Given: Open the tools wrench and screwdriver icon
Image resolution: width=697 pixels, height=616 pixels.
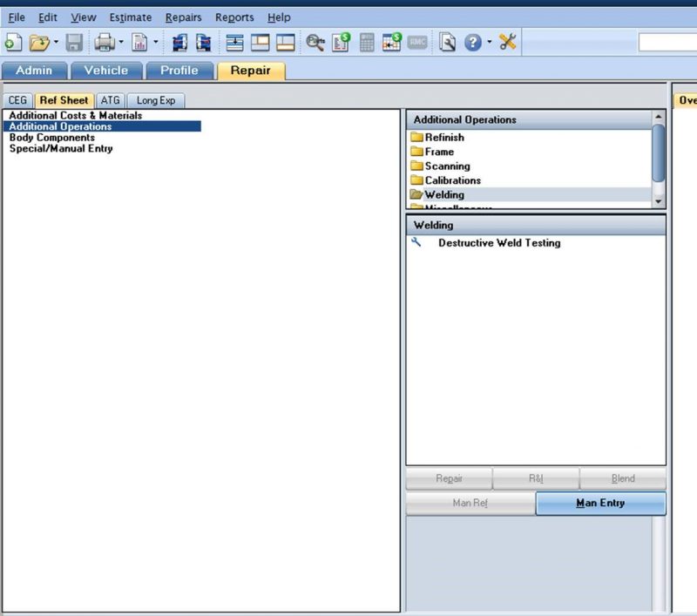Looking at the screenshot, I should 507,42.
